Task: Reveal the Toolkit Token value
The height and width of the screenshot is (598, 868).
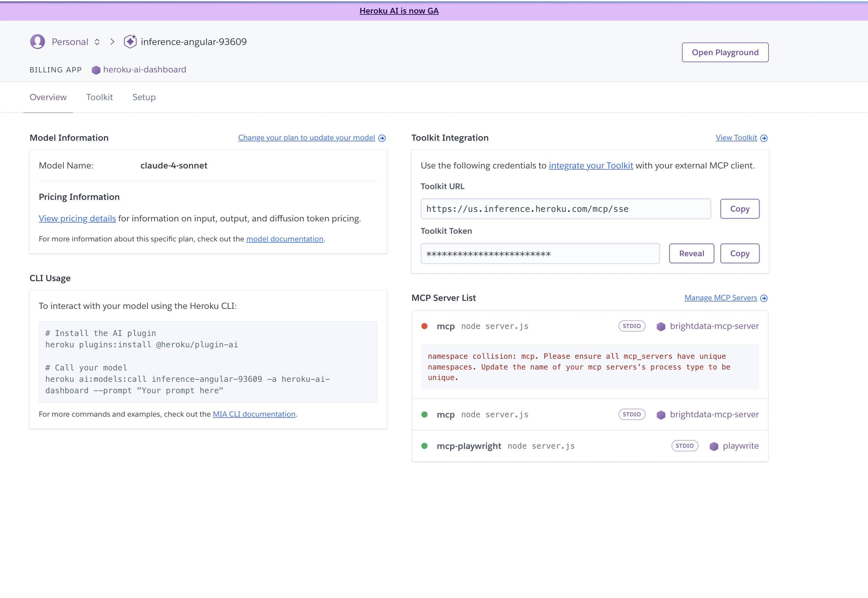Action: [692, 253]
